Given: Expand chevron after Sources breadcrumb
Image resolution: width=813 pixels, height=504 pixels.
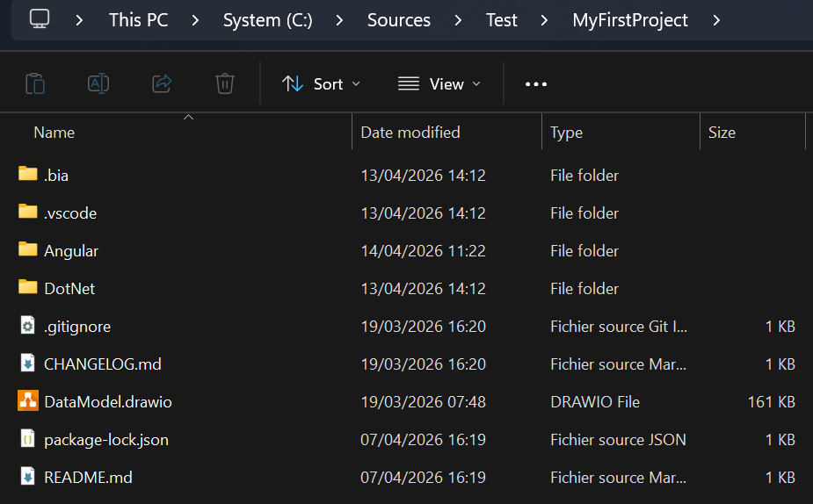Looking at the screenshot, I should pyautogui.click(x=458, y=20).
